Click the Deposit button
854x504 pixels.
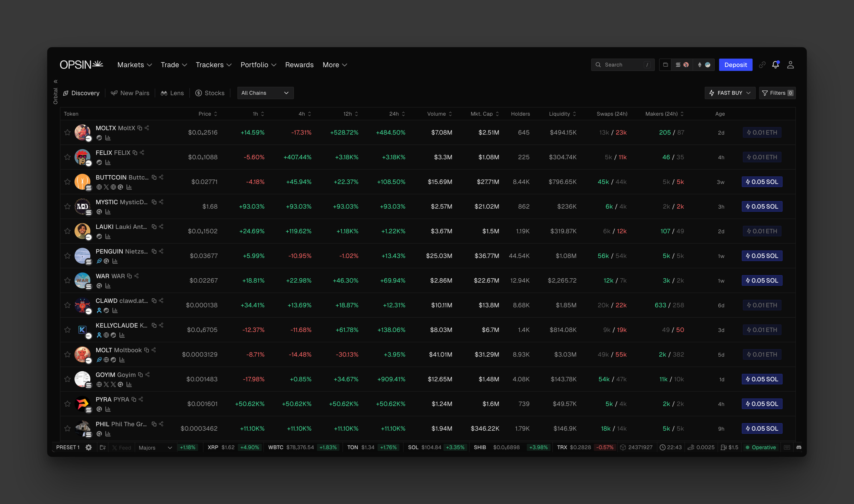(x=735, y=65)
